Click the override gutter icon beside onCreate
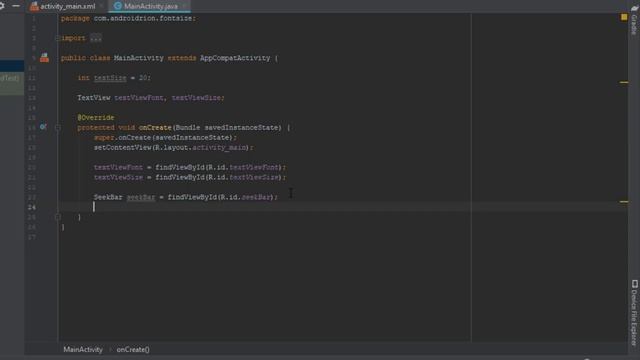Image resolution: width=640 pixels, height=360 pixels. point(43,127)
